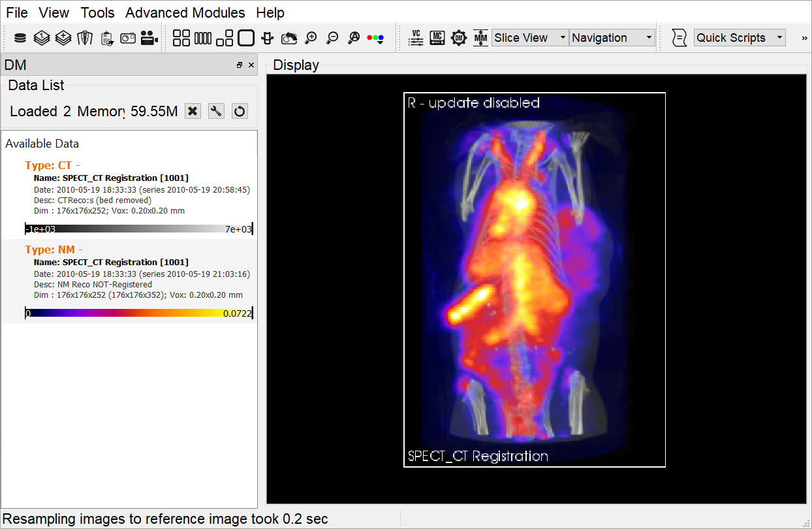The height and width of the screenshot is (529, 812).
Task: Click the MC toolbar icon
Action: coord(437,38)
